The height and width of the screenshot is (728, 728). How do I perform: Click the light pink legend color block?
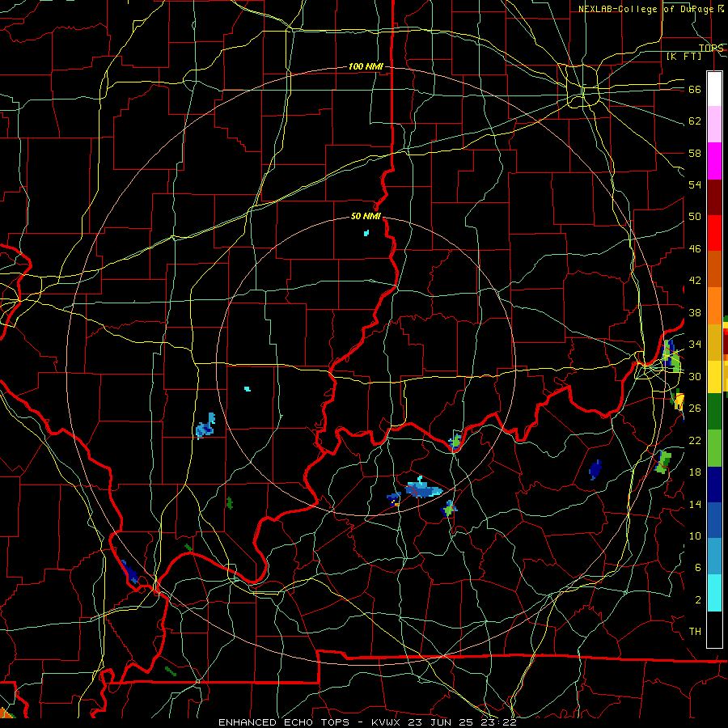click(714, 125)
